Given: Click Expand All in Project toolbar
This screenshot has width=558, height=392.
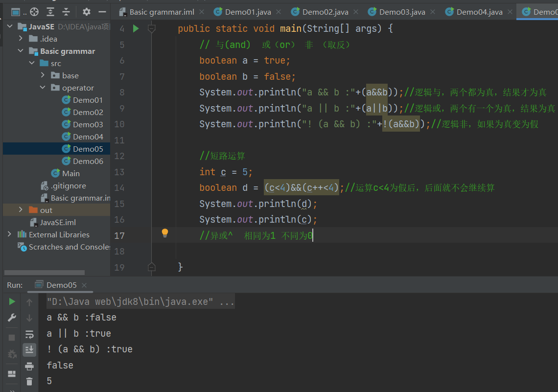Looking at the screenshot, I should click(50, 12).
